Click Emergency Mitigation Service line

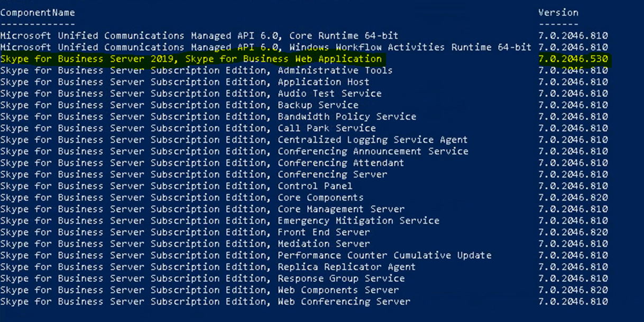358,220
